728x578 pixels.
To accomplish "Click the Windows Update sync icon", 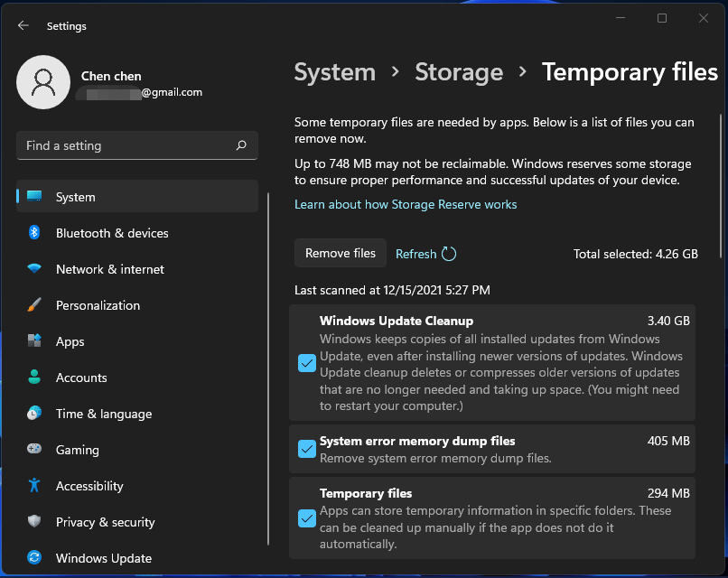I will pyautogui.click(x=34, y=557).
